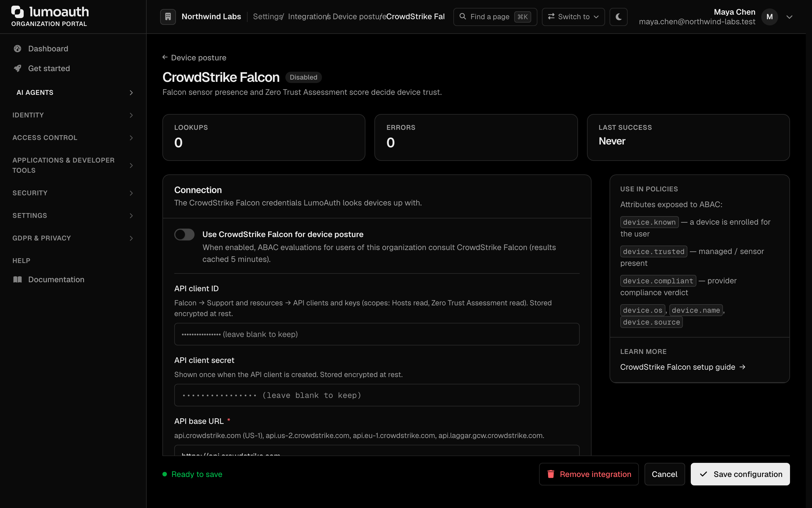Click the trash icon on Remove integration

[551, 474]
